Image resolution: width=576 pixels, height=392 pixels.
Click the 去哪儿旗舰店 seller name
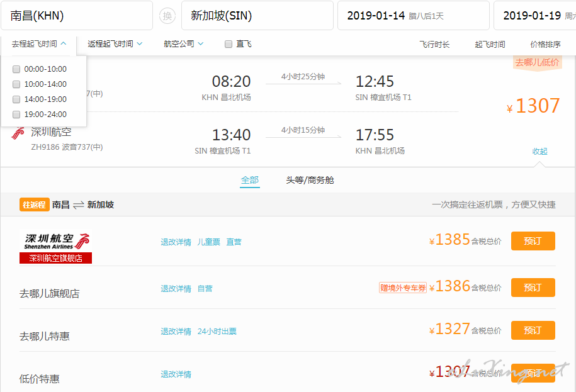point(50,294)
